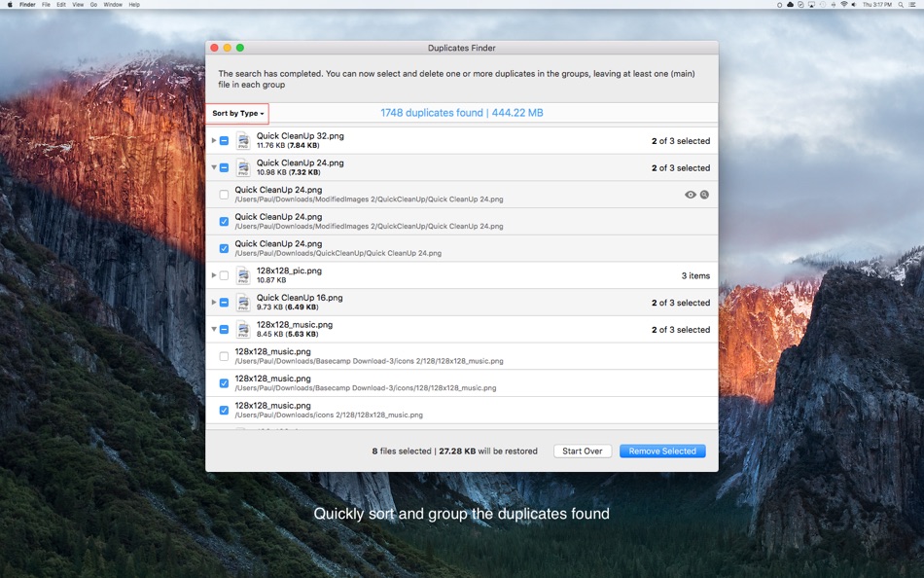The width and height of the screenshot is (924, 578).
Task: Open the Finder menu
Action: pyautogui.click(x=27, y=4)
